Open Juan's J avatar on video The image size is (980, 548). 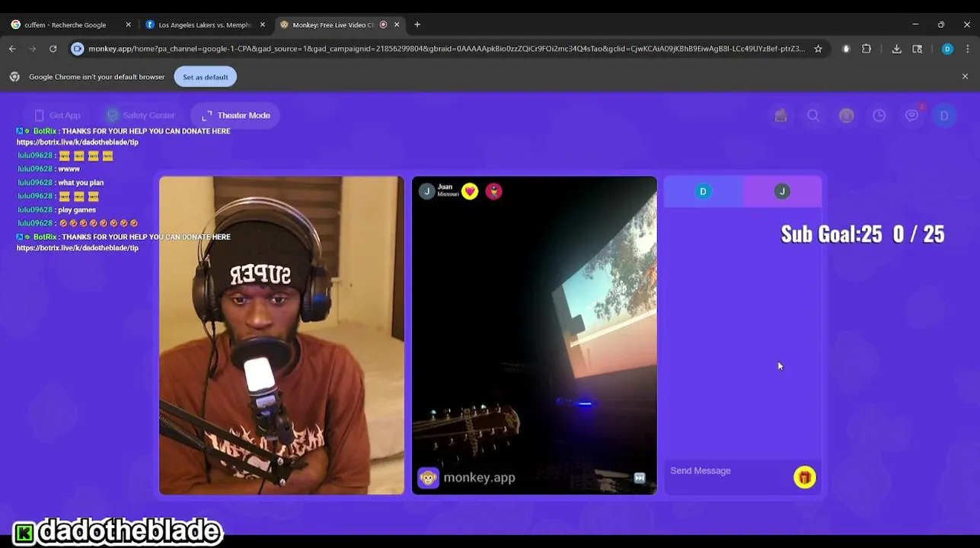426,191
